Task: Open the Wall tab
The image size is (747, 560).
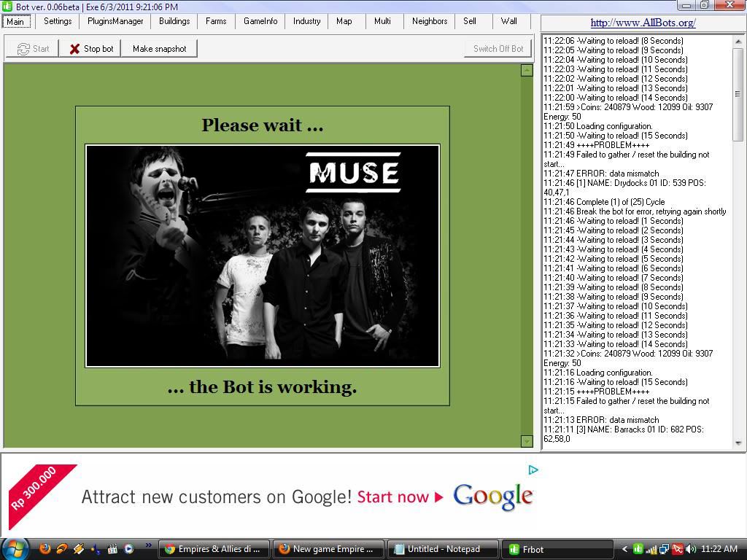Action: point(508,21)
